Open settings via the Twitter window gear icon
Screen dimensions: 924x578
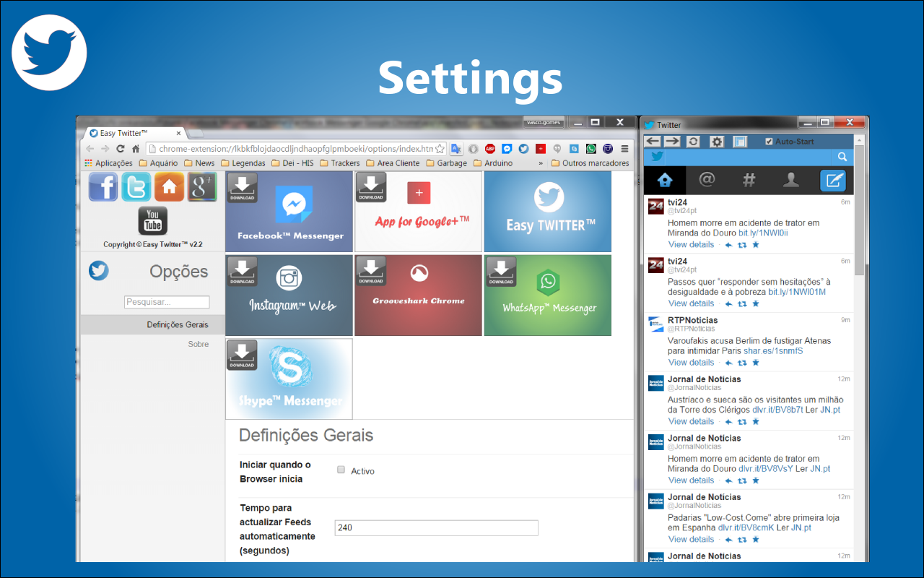(x=717, y=142)
